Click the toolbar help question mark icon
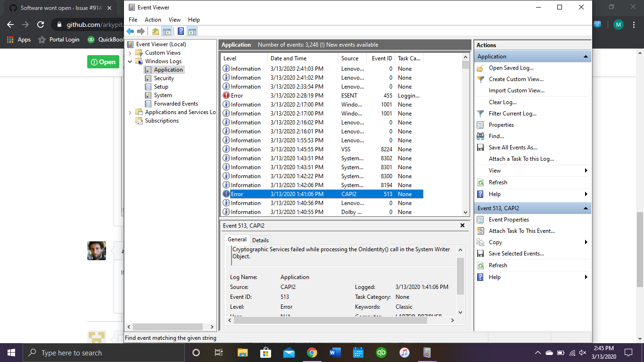The width and height of the screenshot is (644, 362). click(181, 32)
